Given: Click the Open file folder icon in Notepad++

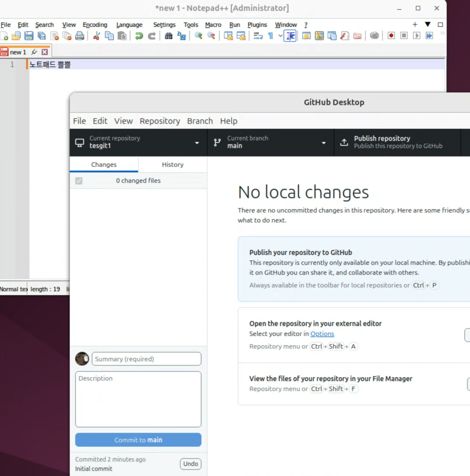Looking at the screenshot, I should coord(16,36).
